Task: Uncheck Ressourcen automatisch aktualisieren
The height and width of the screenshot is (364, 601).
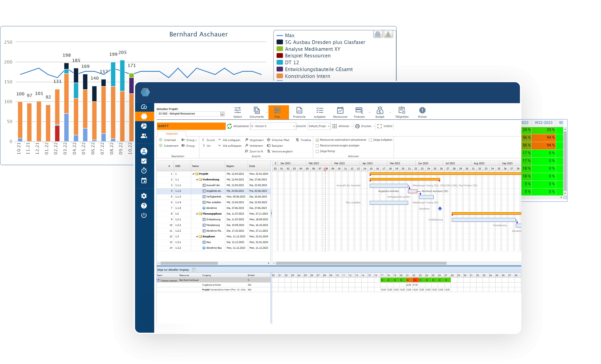Action: [317, 140]
